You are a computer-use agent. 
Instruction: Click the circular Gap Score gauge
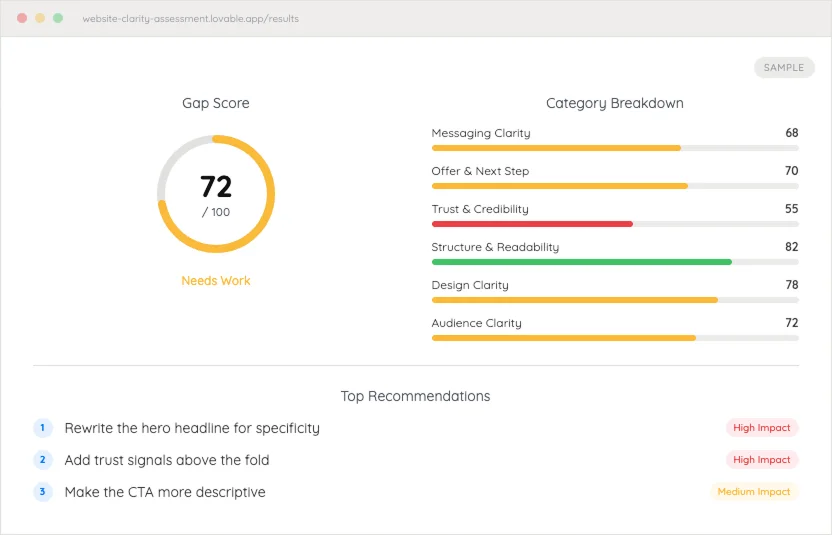(216, 194)
